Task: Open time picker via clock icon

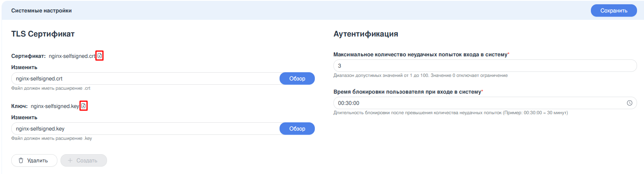Action: 630,103
